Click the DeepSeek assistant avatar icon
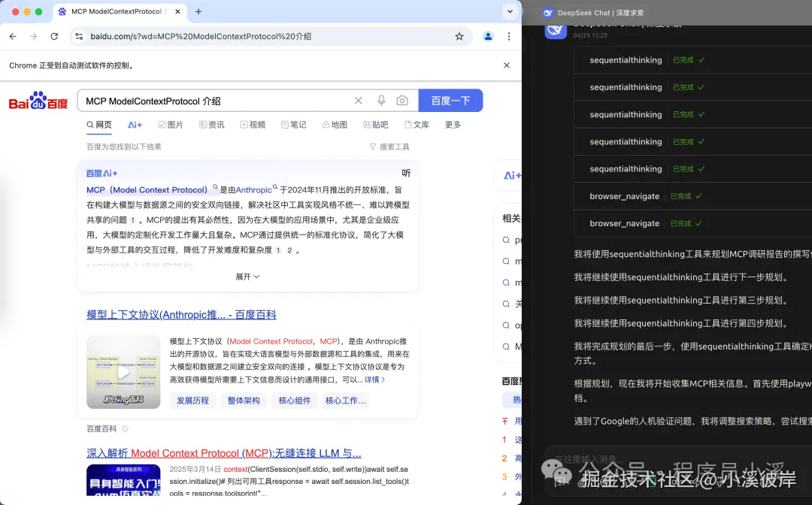The image size is (812, 505). click(x=556, y=29)
